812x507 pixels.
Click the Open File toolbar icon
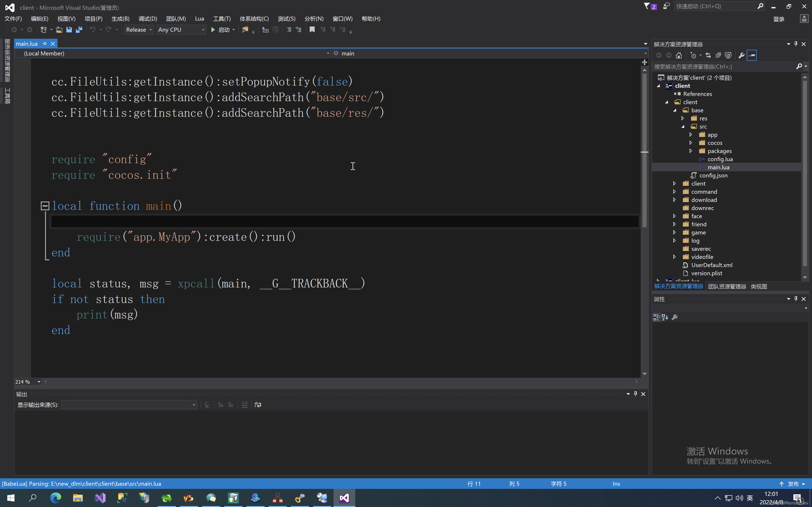[59, 29]
